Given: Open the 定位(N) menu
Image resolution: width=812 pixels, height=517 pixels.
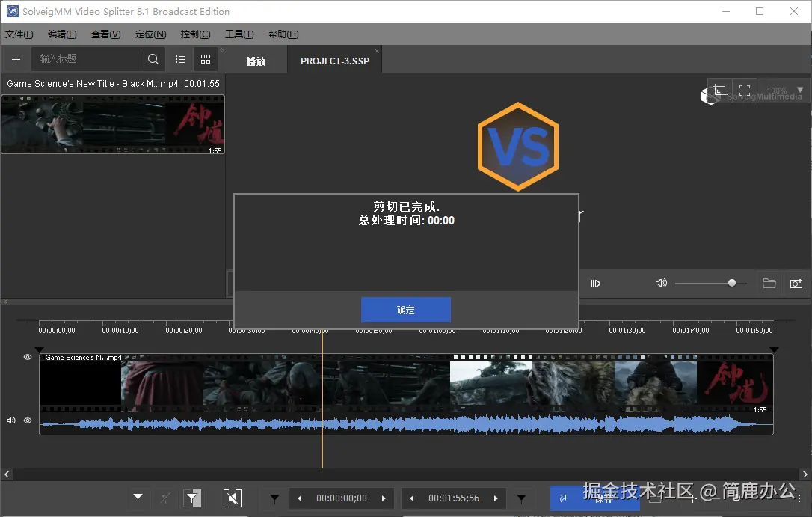Looking at the screenshot, I should [151, 34].
